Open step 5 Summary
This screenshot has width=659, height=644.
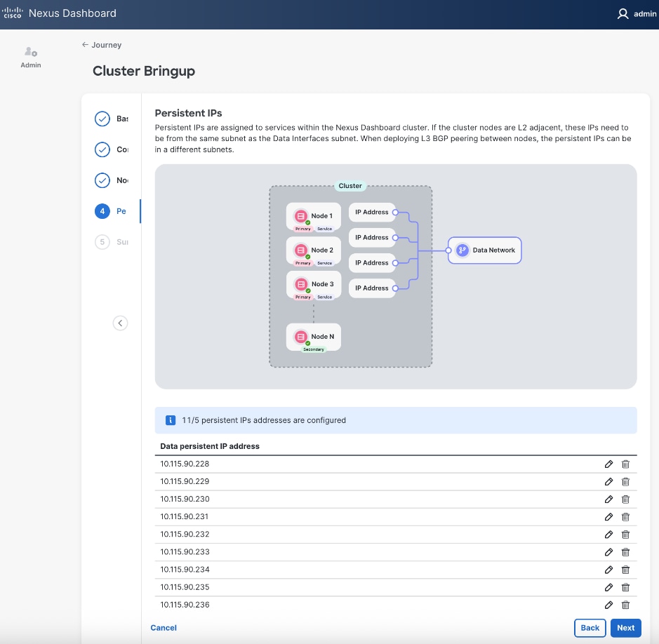(x=102, y=242)
